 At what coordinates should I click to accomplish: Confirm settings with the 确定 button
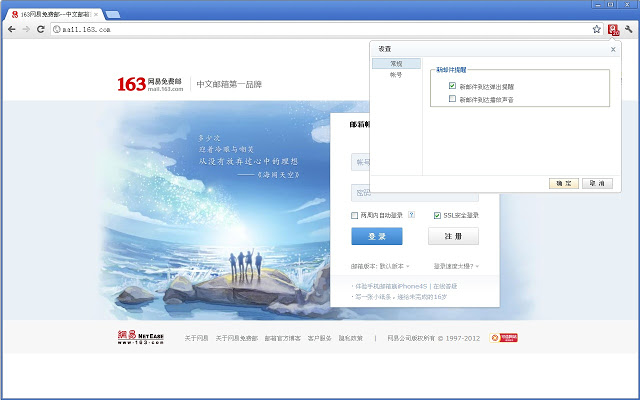tap(564, 183)
